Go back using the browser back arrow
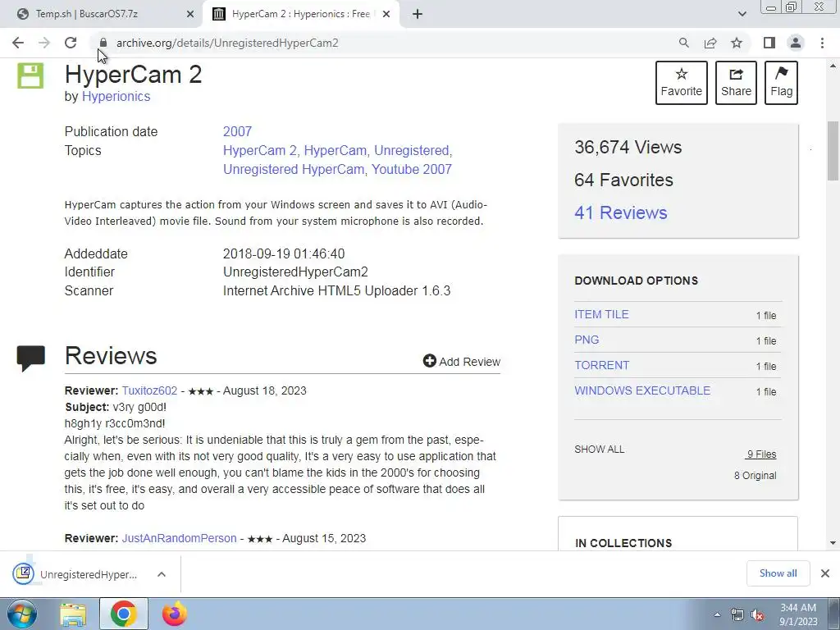The width and height of the screenshot is (840, 630). tap(18, 43)
